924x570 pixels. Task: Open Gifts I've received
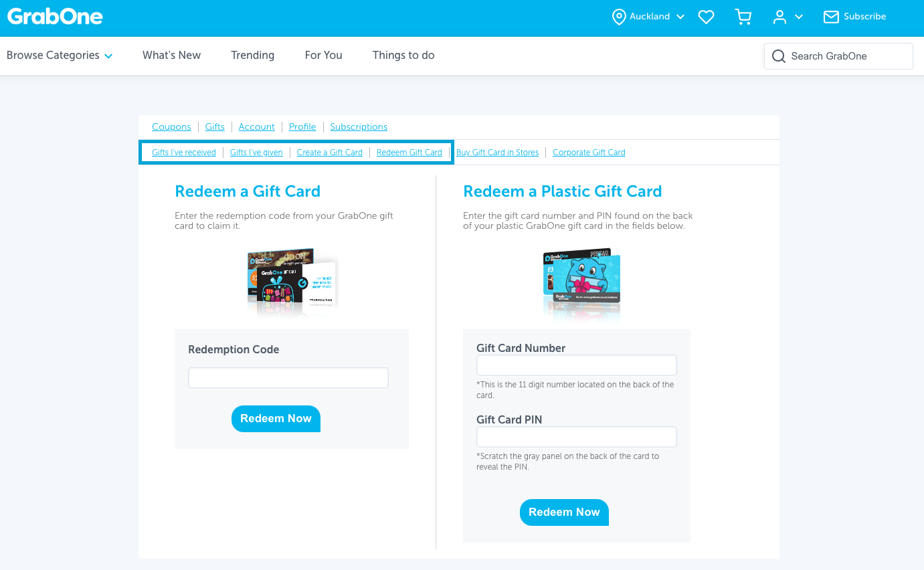[184, 153]
